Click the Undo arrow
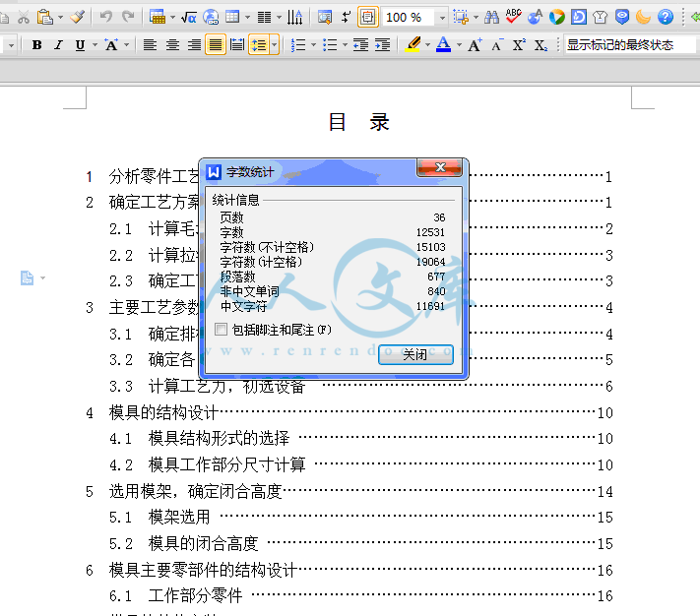 106,18
